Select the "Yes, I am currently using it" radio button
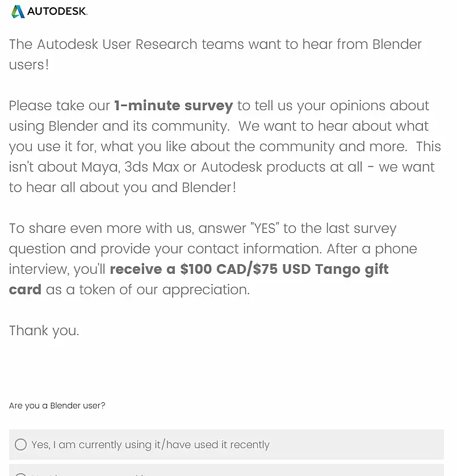This screenshot has width=457, height=476. (21, 444)
